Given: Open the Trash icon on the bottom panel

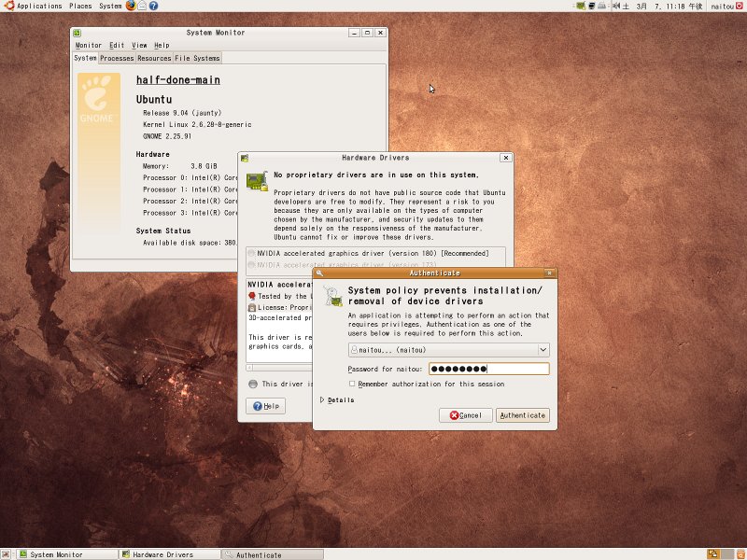Looking at the screenshot, I should click(740, 553).
